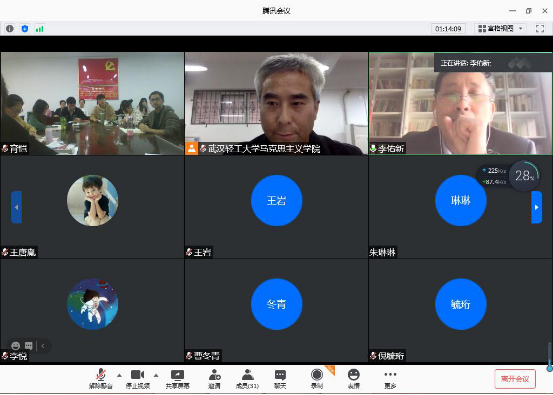This screenshot has width=553, height=395.
Task: Go to next participants page with the right arrow
Action: click(x=536, y=207)
